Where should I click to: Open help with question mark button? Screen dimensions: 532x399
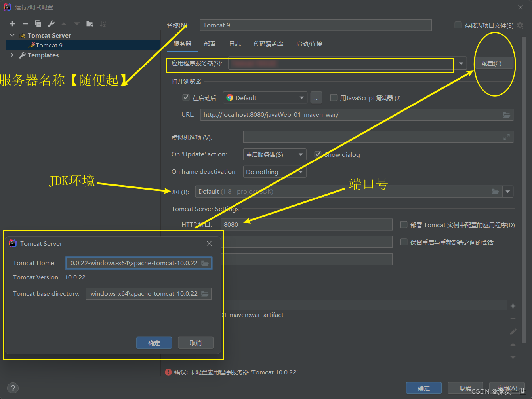13,388
